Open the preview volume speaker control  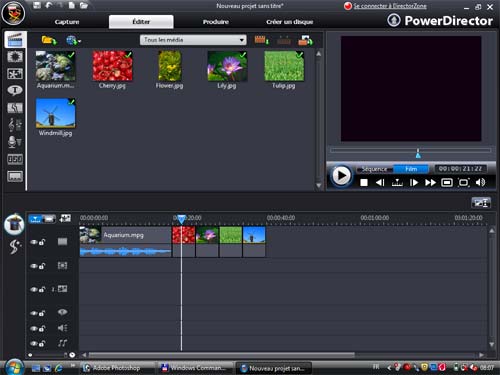480,182
